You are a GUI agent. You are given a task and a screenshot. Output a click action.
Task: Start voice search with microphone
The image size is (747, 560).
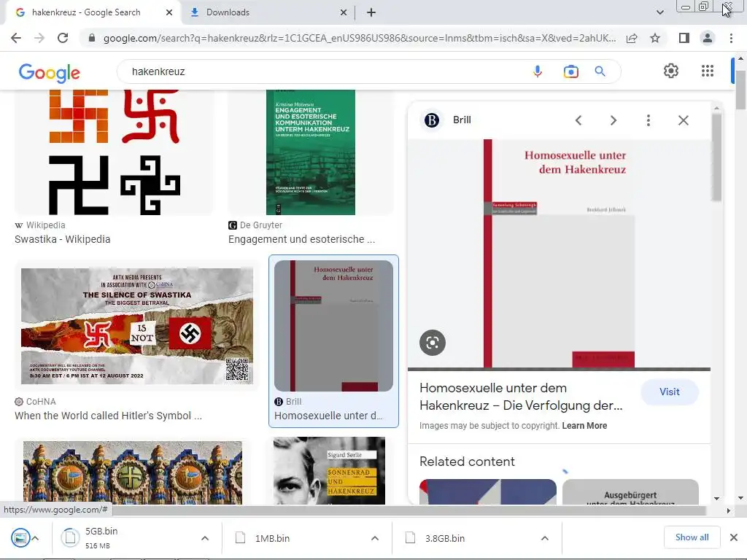coord(538,71)
